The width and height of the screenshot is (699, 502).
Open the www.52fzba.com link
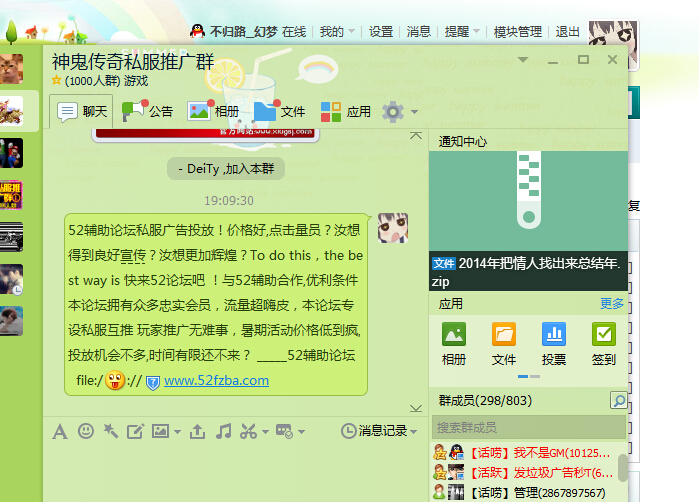pos(216,380)
